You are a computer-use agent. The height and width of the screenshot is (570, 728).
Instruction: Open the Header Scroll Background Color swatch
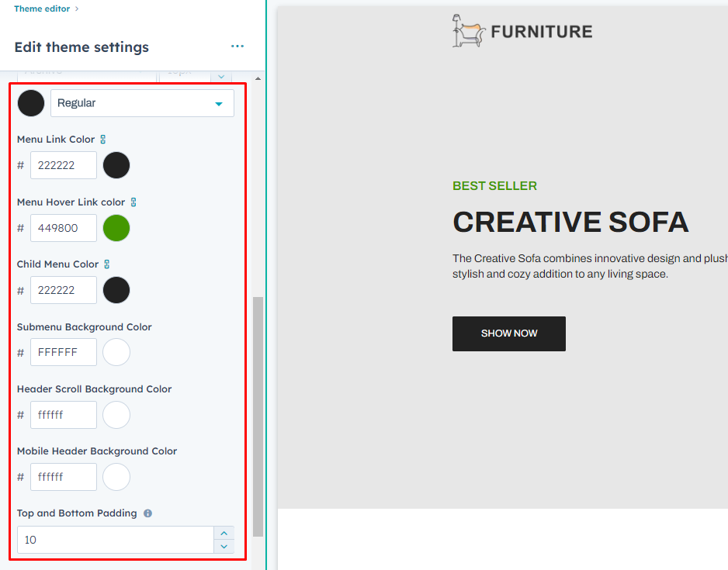[x=116, y=415]
